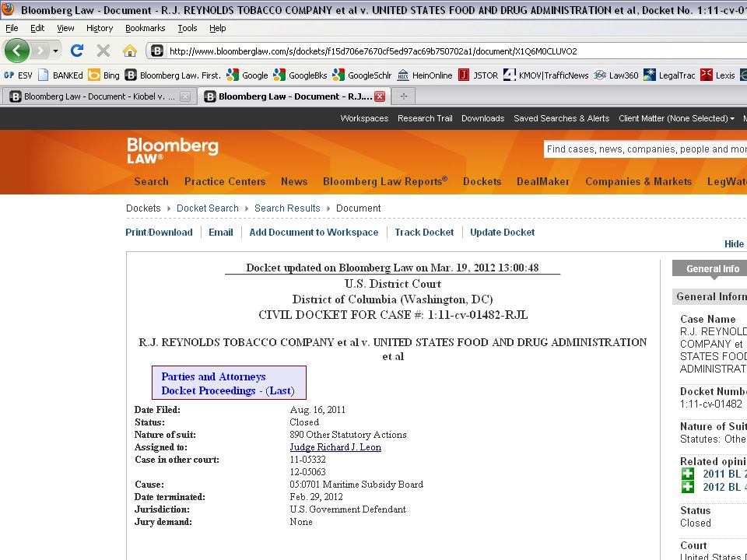Go to the Home page icon
Image resolution: width=747 pixels, height=560 pixels.
[x=130, y=51]
